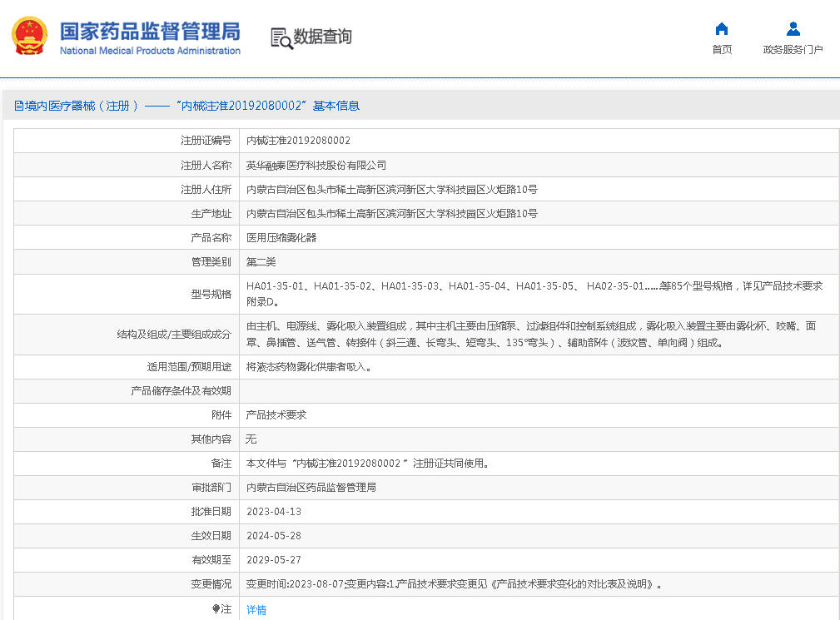Image resolution: width=840 pixels, height=620 pixels.
Task: Open the 详情 details link
Action: pos(256,610)
